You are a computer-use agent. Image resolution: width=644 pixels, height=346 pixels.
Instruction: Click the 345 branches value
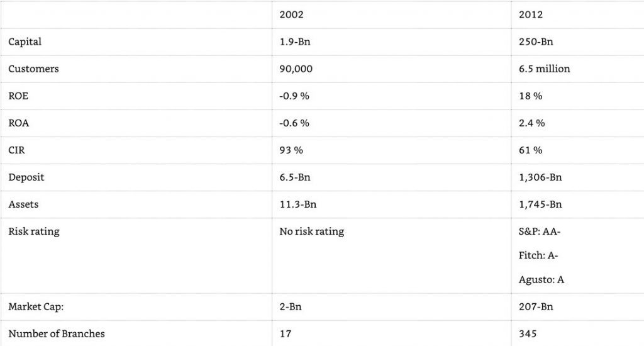[x=528, y=333]
